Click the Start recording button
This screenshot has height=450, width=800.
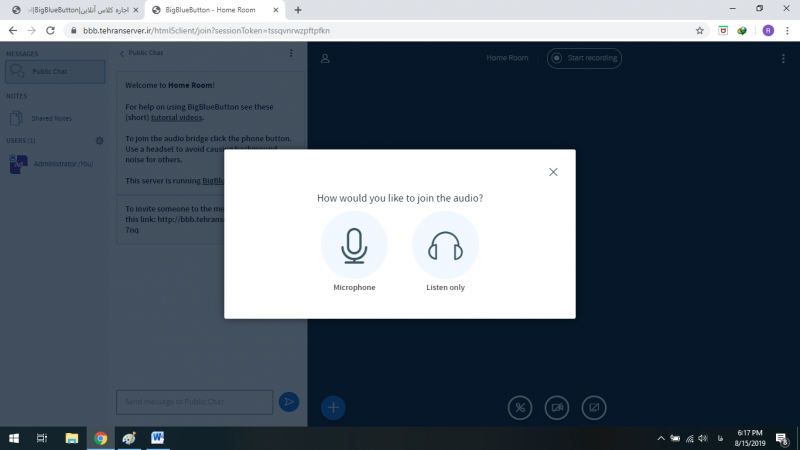point(584,58)
